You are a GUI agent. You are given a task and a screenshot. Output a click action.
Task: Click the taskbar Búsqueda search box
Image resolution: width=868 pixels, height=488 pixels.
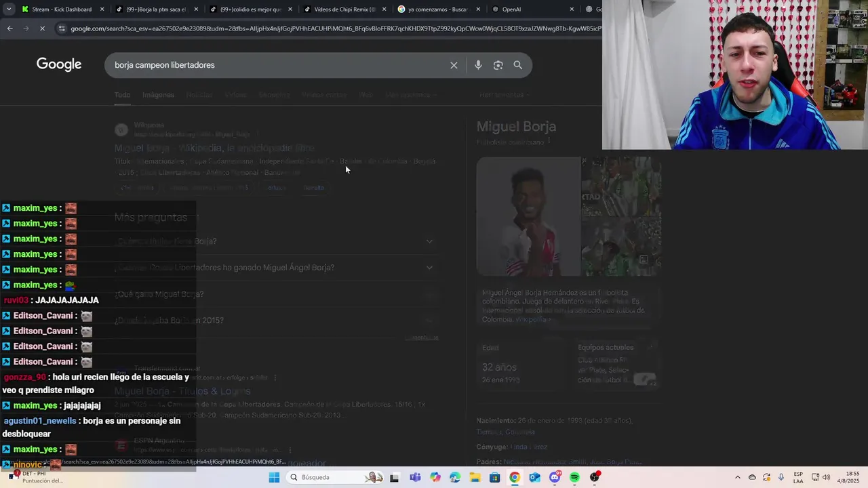[334, 477]
